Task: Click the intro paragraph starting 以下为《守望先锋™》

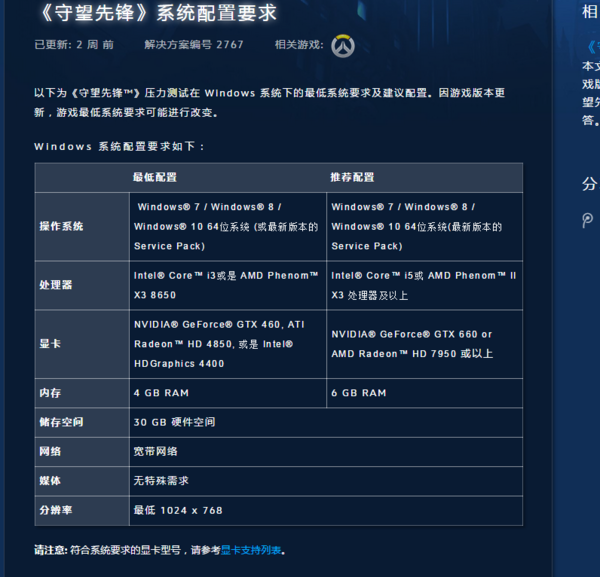Action: (x=270, y=103)
